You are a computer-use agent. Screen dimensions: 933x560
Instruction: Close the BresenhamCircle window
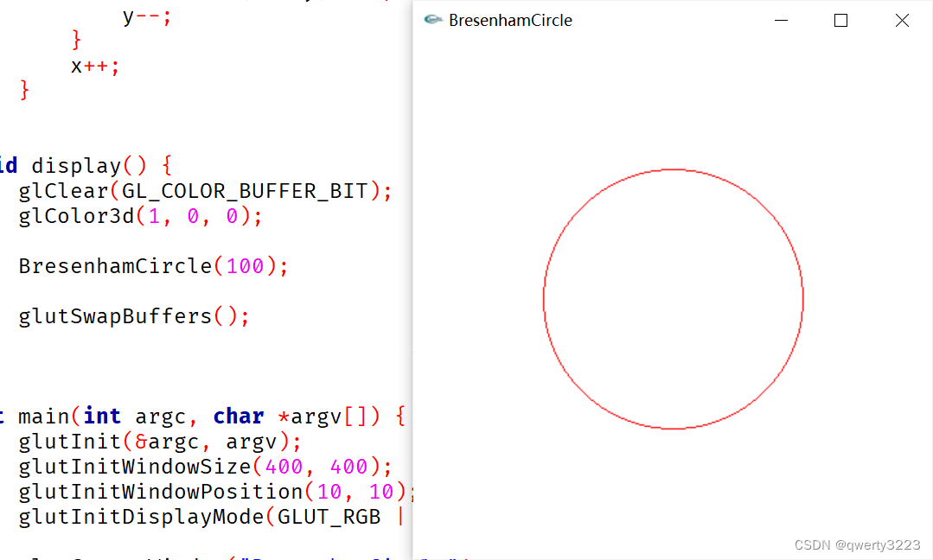(x=902, y=20)
